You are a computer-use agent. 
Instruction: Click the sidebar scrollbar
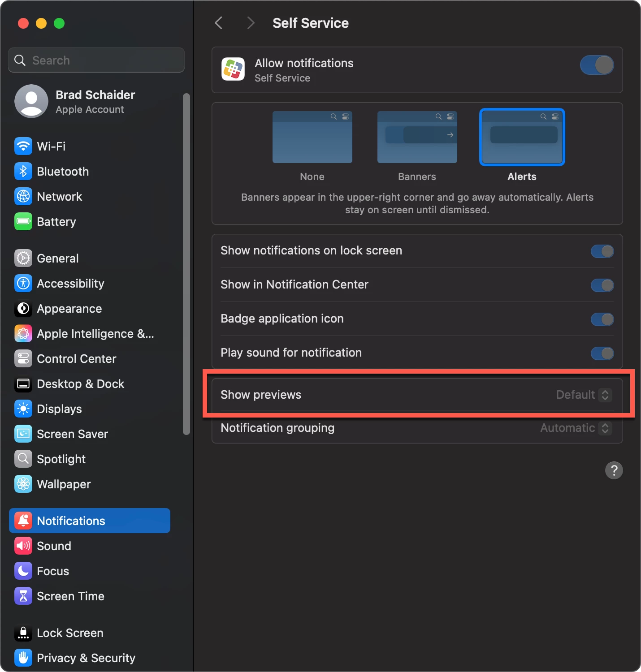tap(186, 264)
